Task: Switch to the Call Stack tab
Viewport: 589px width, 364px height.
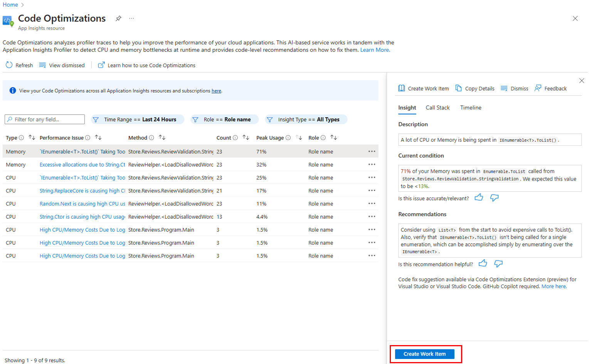Action: click(438, 108)
